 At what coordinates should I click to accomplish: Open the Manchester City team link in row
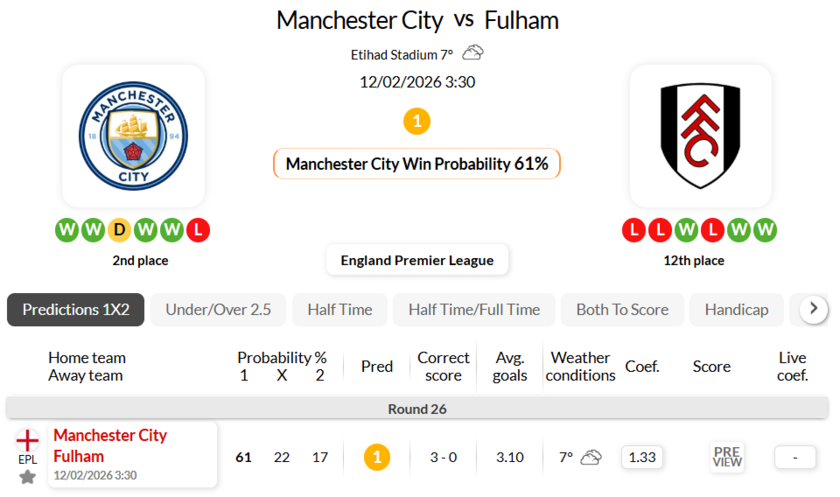[110, 435]
